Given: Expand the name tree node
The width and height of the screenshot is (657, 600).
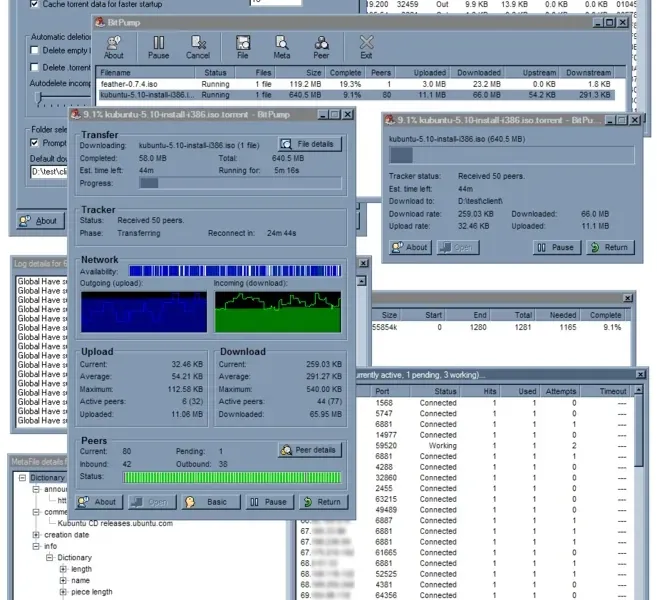Looking at the screenshot, I should (63, 580).
